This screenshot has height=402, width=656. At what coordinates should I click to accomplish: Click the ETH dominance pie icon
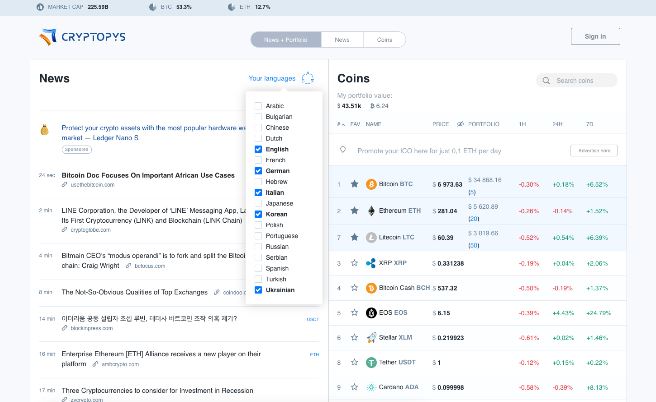pyautogui.click(x=231, y=7)
